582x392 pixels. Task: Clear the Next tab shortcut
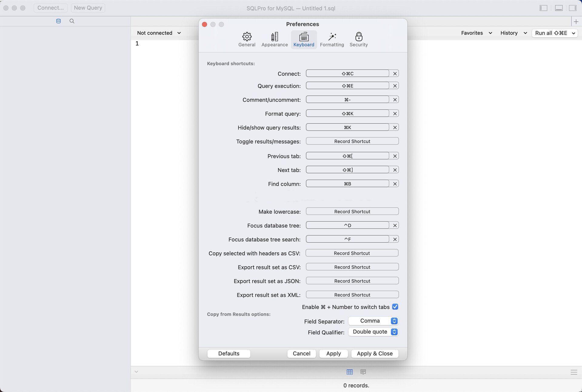(395, 170)
